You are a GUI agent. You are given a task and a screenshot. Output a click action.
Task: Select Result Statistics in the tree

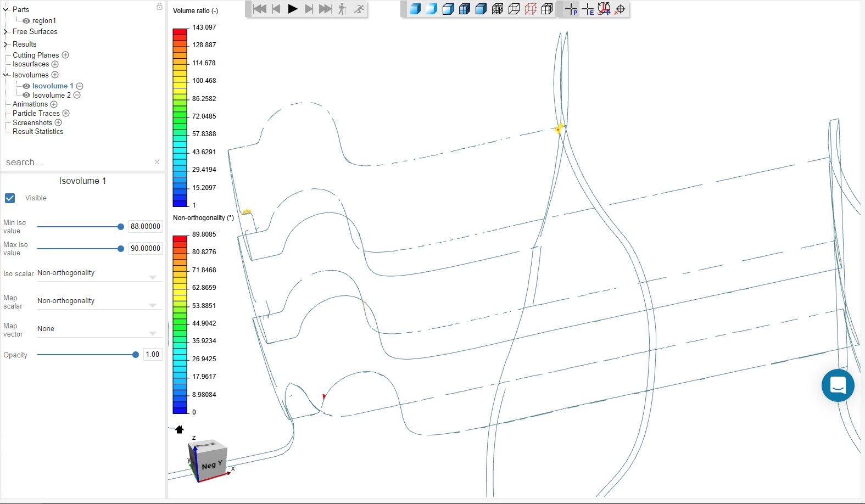click(x=38, y=132)
